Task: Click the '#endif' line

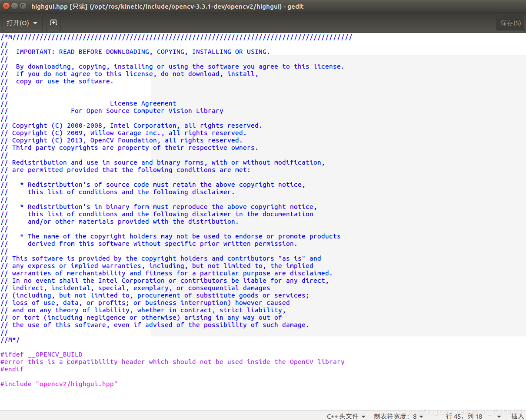Action: [12, 369]
